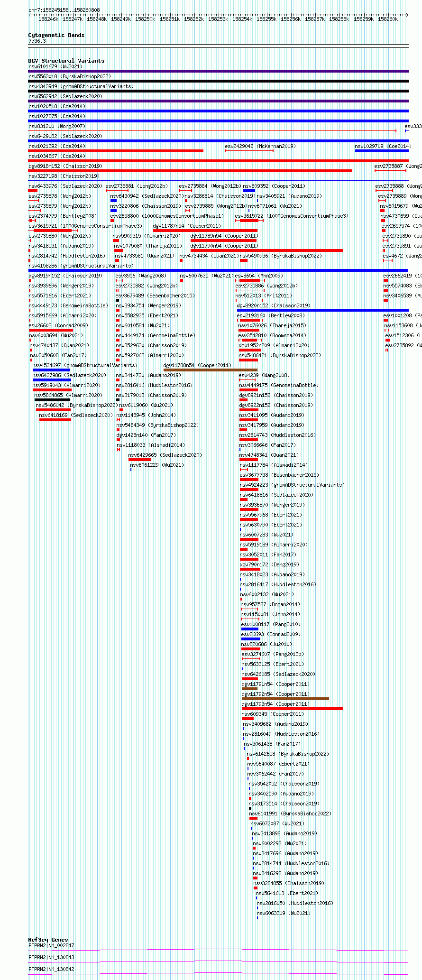Open nsv2816050 (Huddleston2016) variant
This screenshot has width=422, height=980.
(295, 903)
